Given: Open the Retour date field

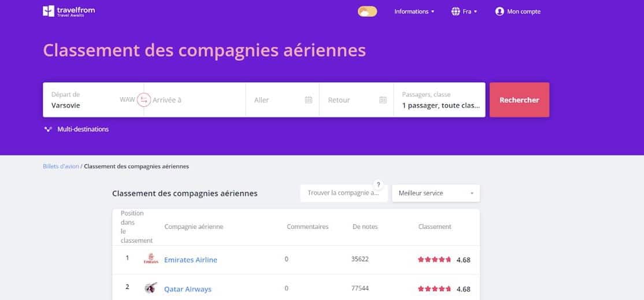Looking at the screenshot, I should click(x=357, y=100).
